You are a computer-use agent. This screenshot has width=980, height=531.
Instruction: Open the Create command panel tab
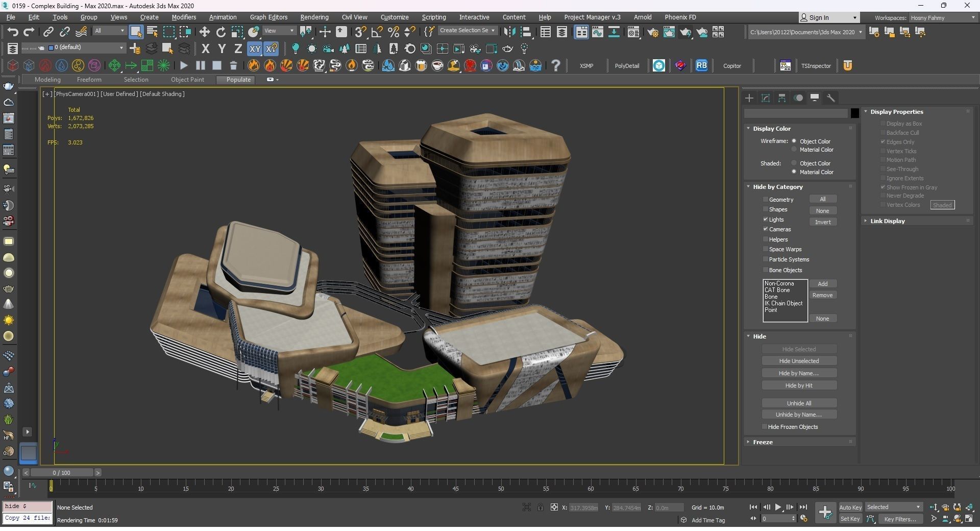tap(749, 98)
